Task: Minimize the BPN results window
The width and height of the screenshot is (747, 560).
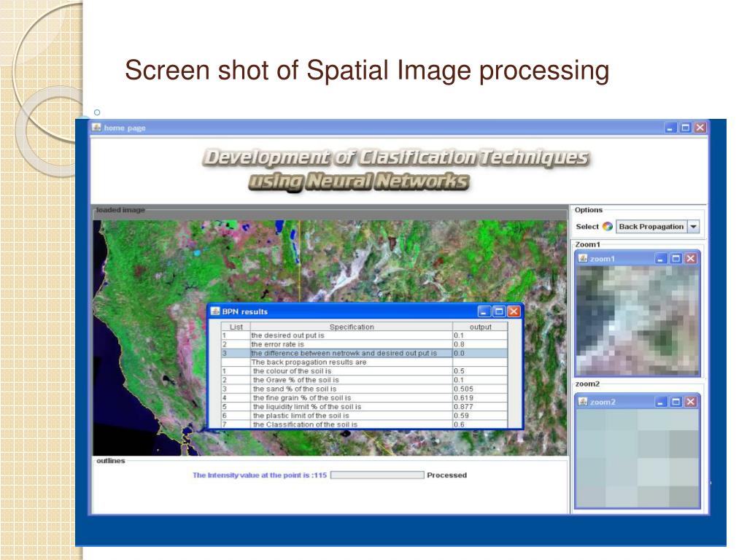Action: [x=484, y=311]
